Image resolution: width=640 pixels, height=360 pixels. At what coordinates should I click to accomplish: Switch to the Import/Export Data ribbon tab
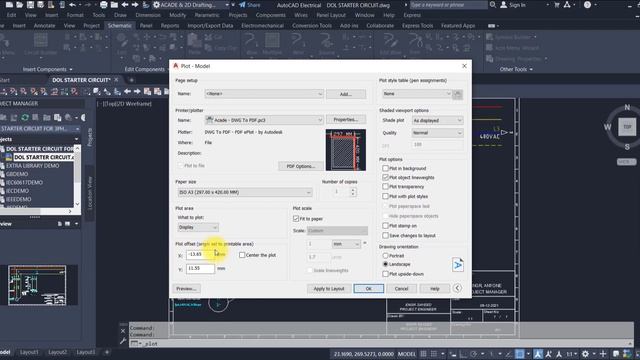210,25
